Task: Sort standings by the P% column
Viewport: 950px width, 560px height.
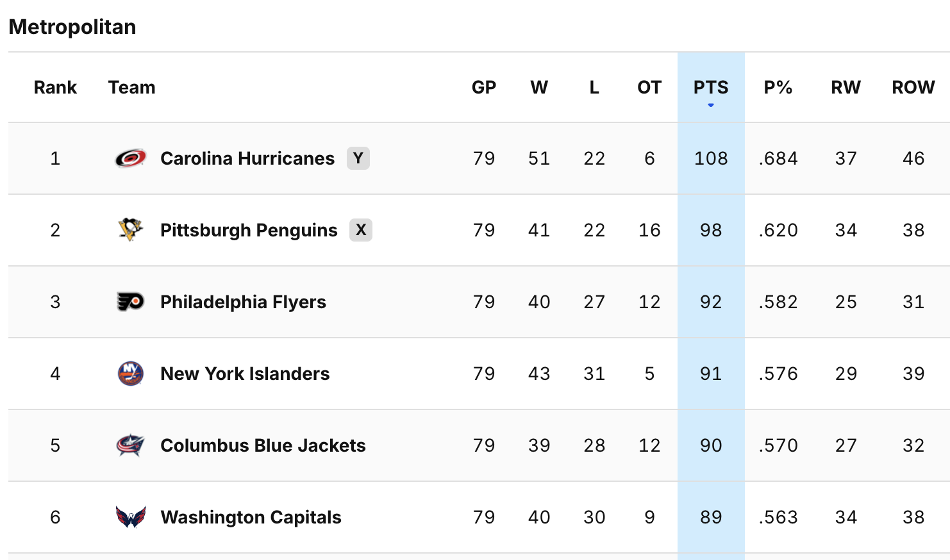Action: tap(778, 87)
